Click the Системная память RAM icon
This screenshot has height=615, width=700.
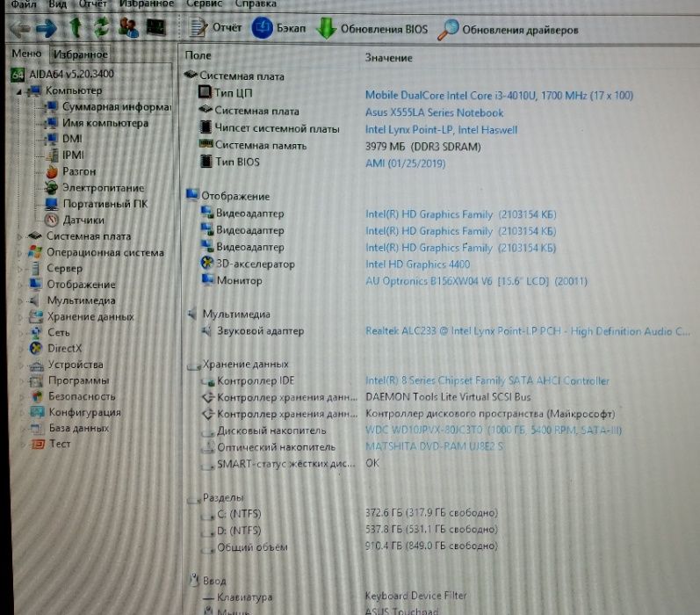(x=206, y=144)
